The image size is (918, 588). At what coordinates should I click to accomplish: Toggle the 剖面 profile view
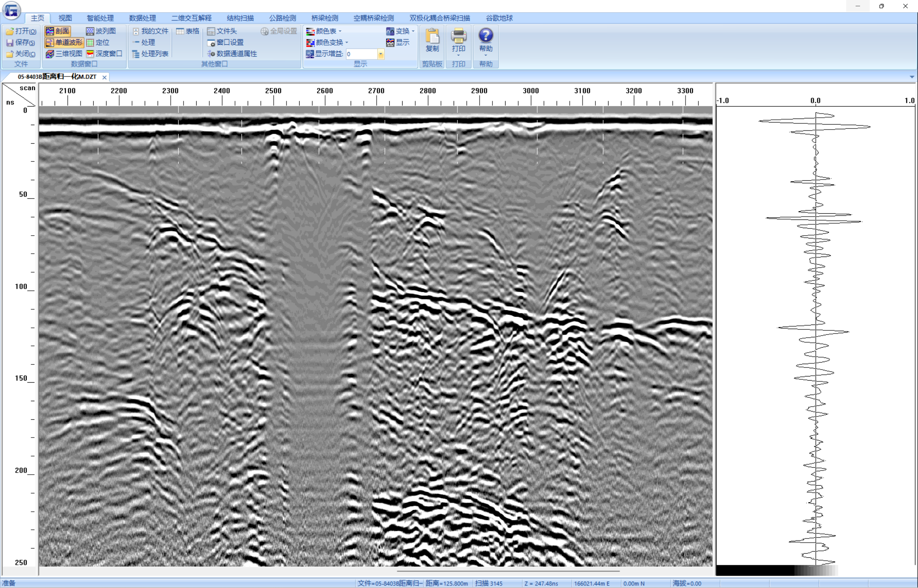tap(58, 31)
